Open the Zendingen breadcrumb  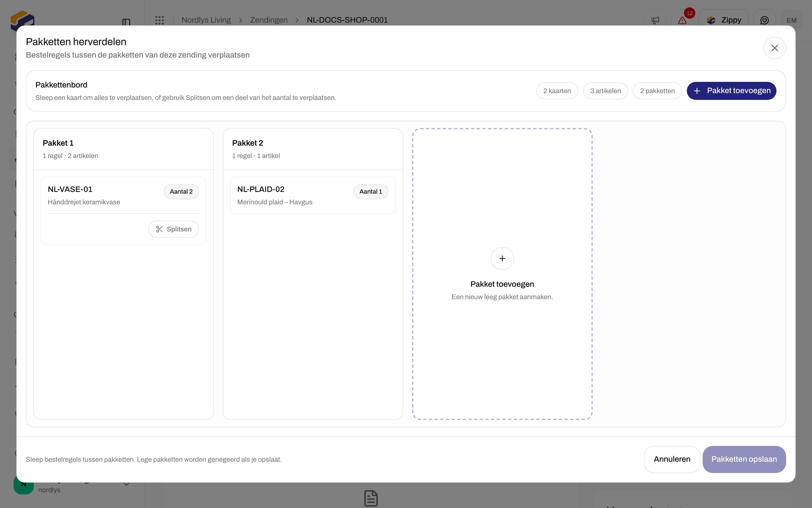click(x=269, y=20)
